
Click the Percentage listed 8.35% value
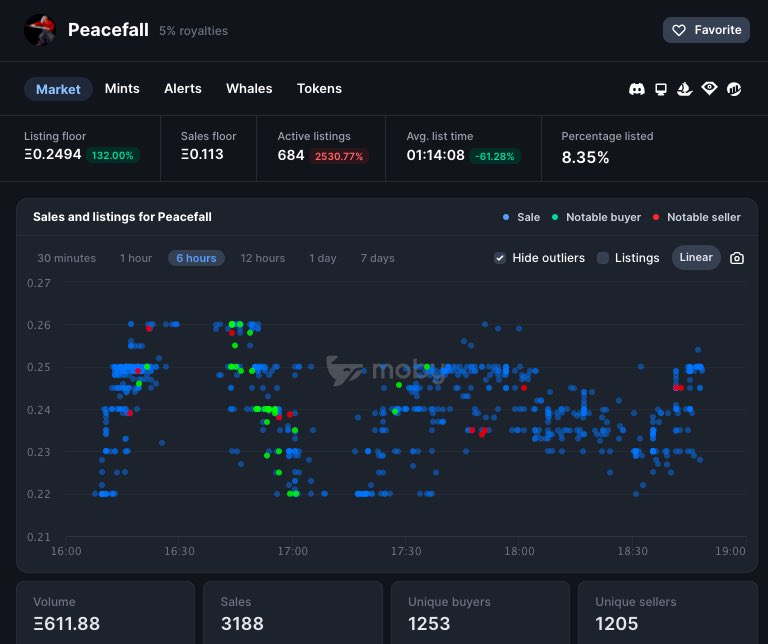pyautogui.click(x=585, y=157)
